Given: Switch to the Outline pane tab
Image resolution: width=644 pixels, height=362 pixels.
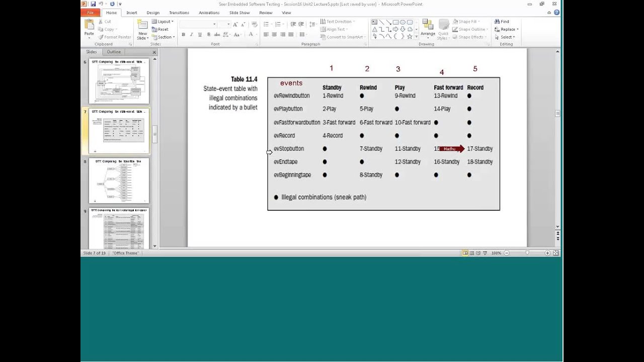Looking at the screenshot, I should [114, 52].
